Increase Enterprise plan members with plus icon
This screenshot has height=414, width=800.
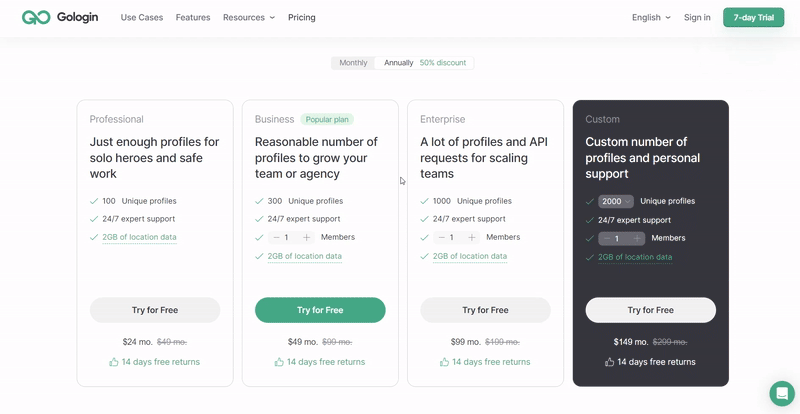click(x=472, y=237)
